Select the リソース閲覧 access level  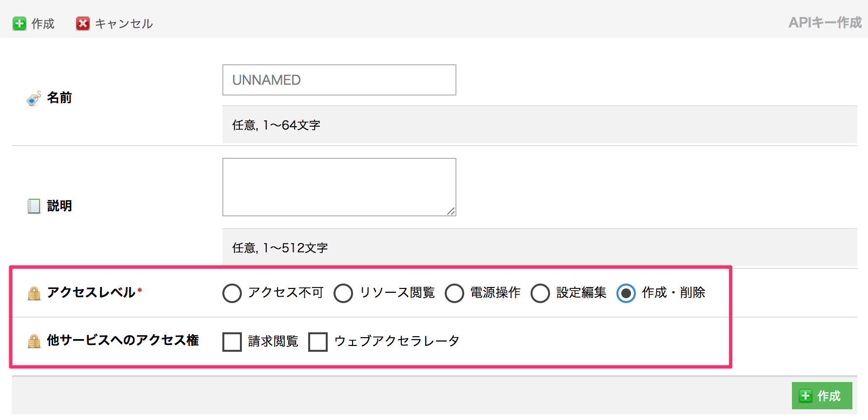tap(344, 293)
